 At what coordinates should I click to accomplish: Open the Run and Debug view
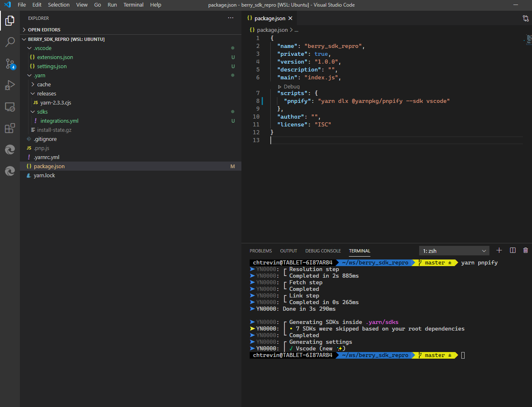coord(10,85)
